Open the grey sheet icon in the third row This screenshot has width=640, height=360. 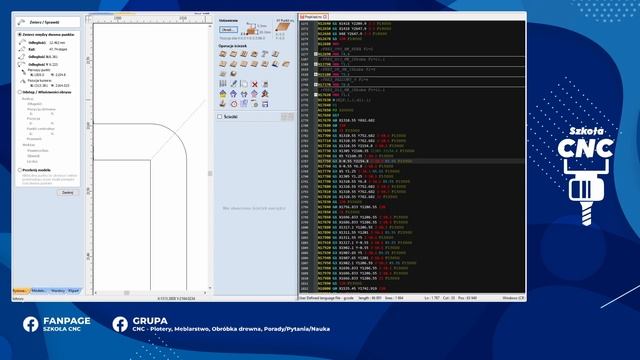223,74
